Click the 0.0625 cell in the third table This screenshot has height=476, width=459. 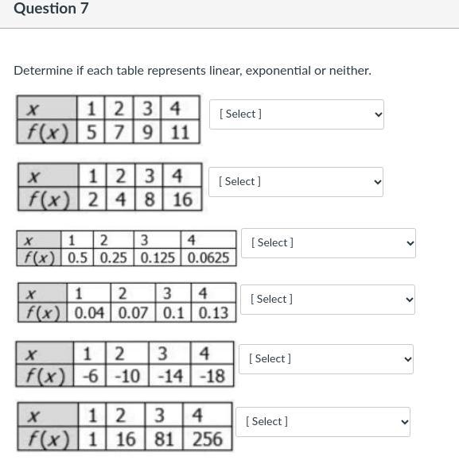(208, 257)
